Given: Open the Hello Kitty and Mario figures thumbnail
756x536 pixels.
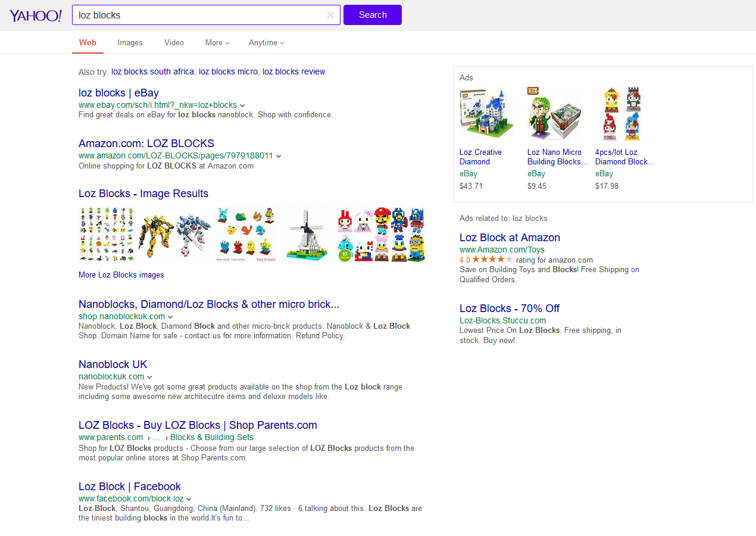Looking at the screenshot, I should 381,234.
